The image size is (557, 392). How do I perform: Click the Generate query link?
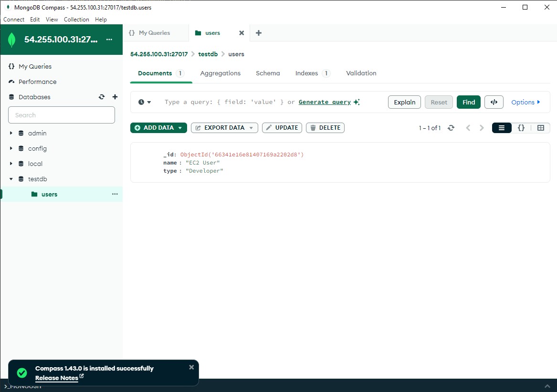pos(324,102)
